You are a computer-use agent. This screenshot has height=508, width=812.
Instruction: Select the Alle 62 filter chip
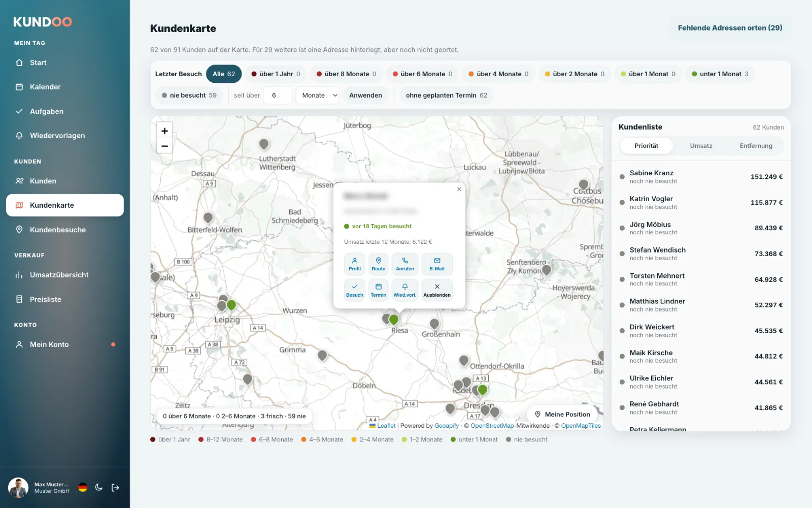[224, 74]
